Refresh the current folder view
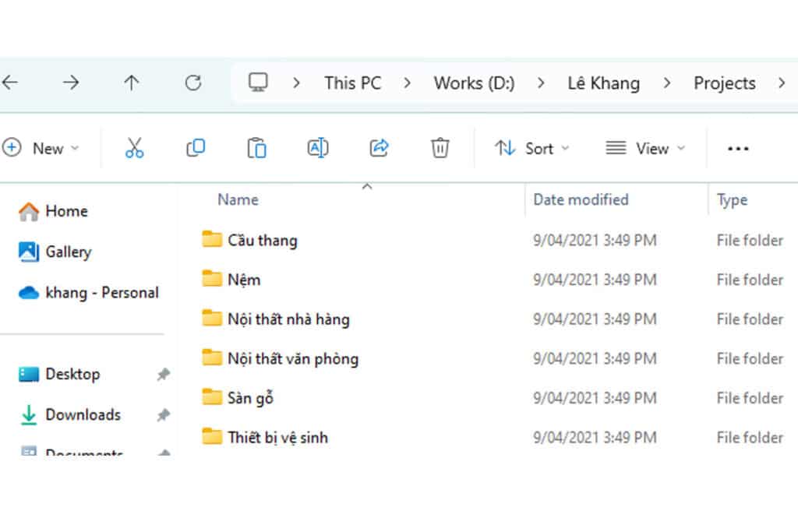Screen dimensions: 798x532 click(x=193, y=83)
